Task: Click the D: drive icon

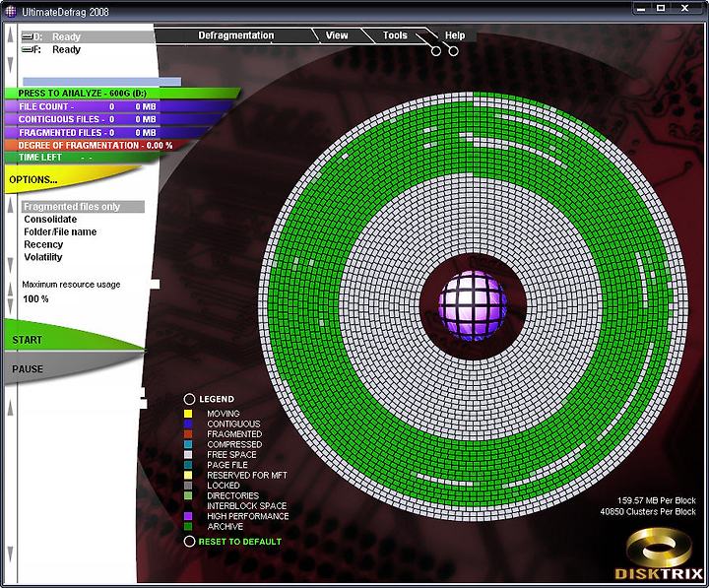Action: [x=28, y=36]
